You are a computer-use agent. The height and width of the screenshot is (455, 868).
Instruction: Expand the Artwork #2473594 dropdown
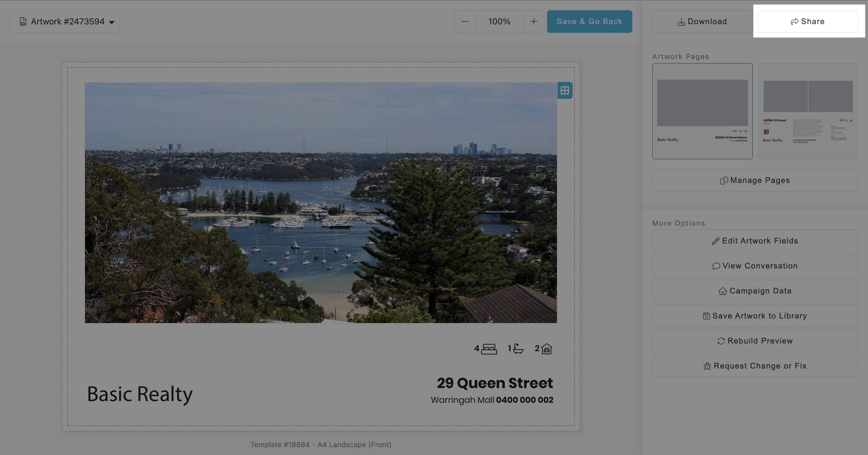click(x=112, y=22)
